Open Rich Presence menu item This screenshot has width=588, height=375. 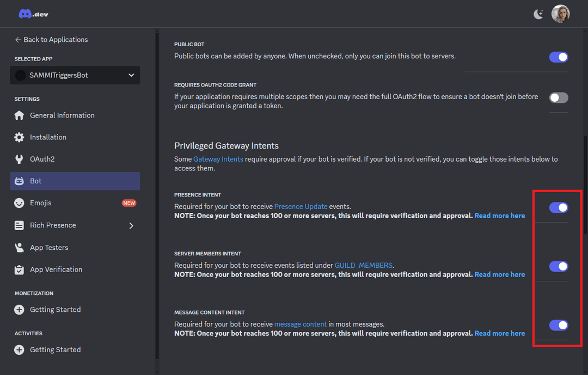pyautogui.click(x=75, y=225)
